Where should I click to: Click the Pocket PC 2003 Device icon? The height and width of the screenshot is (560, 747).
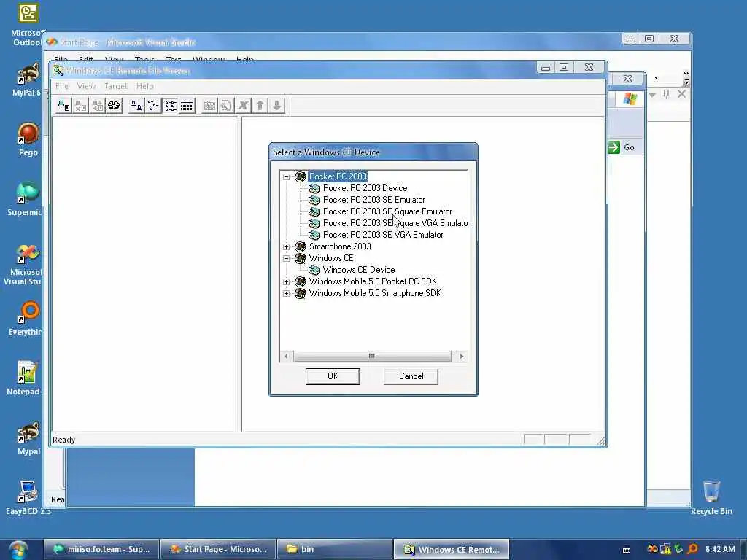[314, 189]
